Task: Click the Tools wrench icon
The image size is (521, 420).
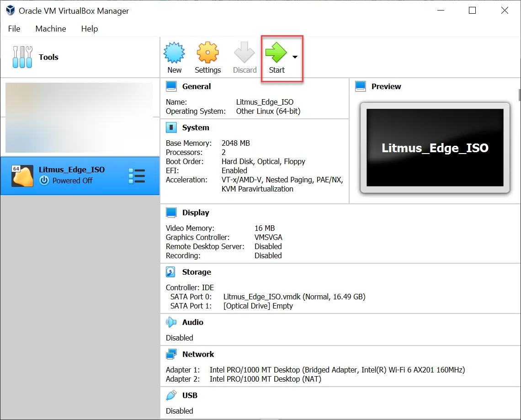Action: tap(22, 57)
